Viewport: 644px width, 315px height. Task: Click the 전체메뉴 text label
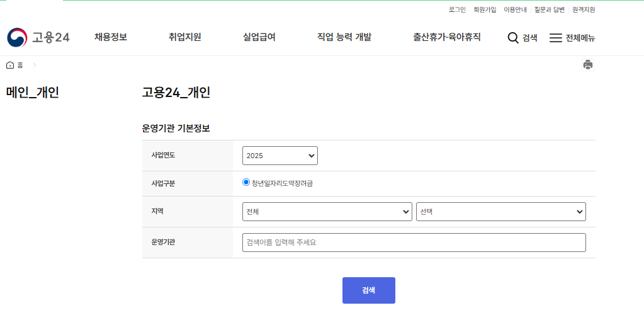click(x=580, y=38)
